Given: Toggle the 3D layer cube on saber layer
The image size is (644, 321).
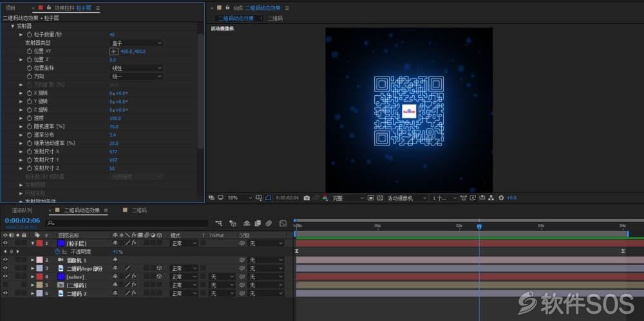Looking at the screenshot, I should pos(159,277).
